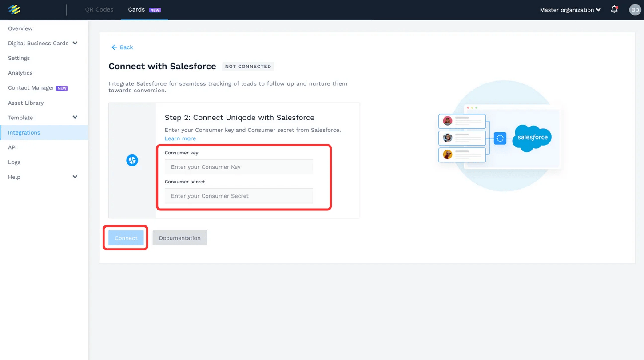Screen dimensions: 644x360
Task: Click the NEW badge next to Contact Manager
Action: tap(62, 88)
